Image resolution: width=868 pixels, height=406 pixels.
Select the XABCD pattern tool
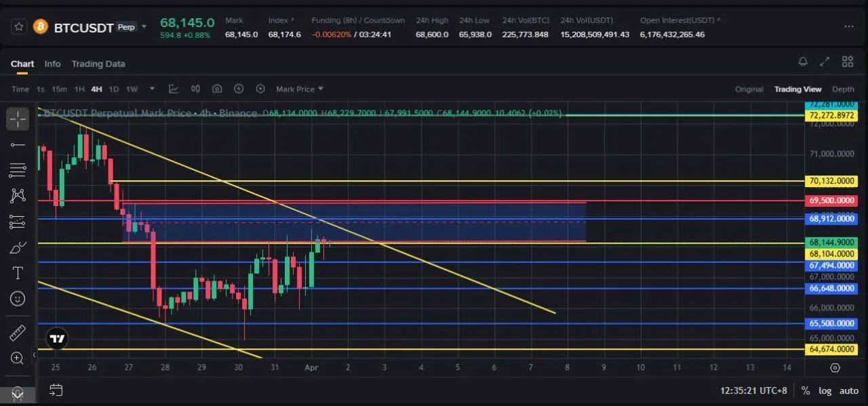coord(18,196)
